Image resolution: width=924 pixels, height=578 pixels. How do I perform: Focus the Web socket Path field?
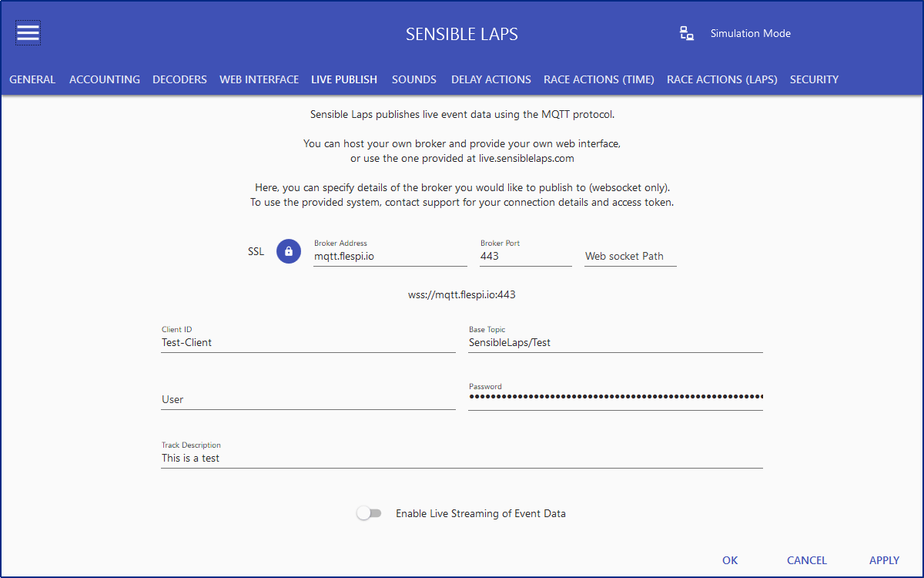[x=631, y=256]
